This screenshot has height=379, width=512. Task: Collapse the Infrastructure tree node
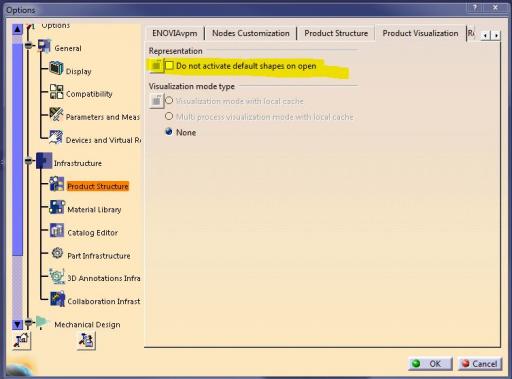(29, 161)
